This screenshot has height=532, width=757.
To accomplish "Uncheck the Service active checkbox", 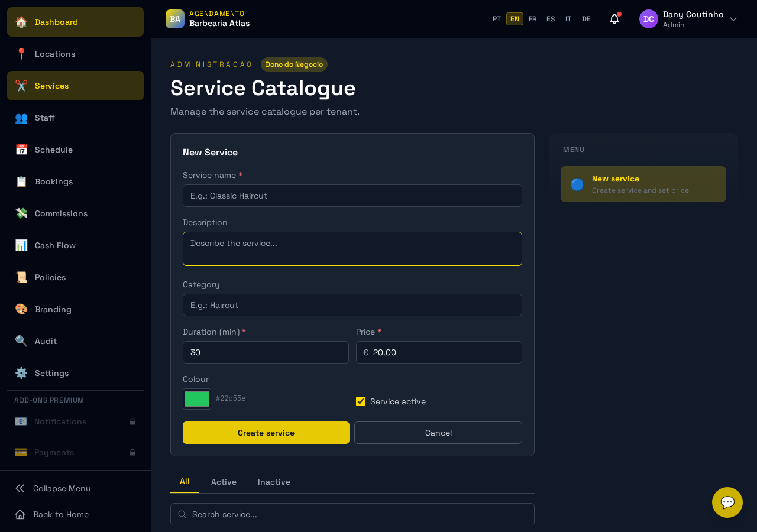I will pyautogui.click(x=361, y=401).
